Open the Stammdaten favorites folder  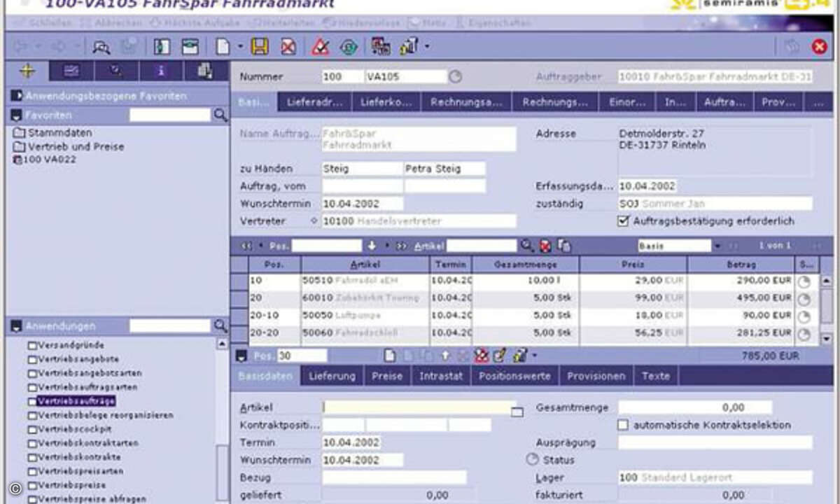[x=53, y=132]
